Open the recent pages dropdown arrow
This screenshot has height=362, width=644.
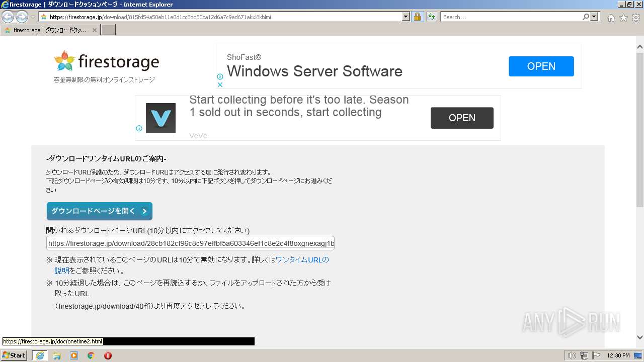point(33,17)
